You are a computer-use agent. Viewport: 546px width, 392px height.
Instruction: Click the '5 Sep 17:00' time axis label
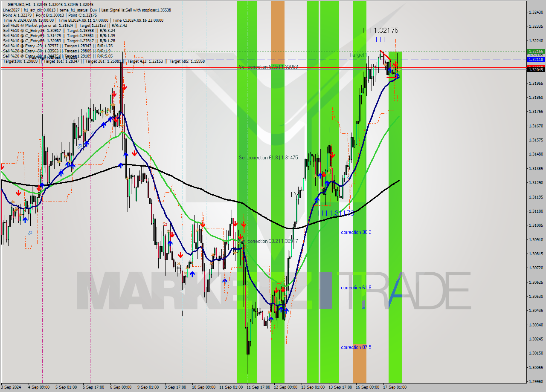[x=93, y=387]
